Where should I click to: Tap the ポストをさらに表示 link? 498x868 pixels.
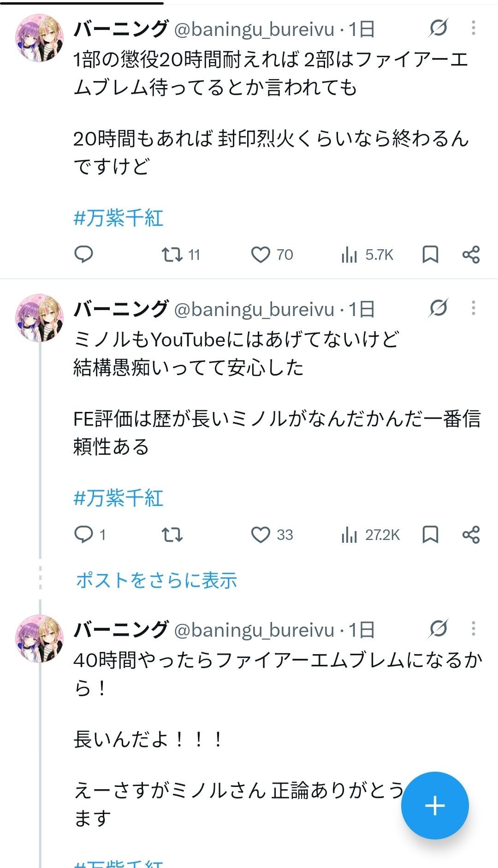pos(156,580)
